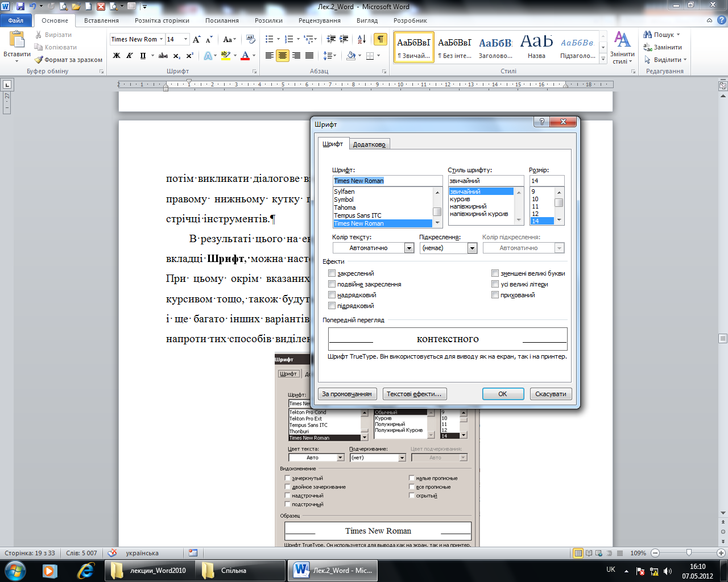Apply strikethrough formatting from ribbon
The width and height of the screenshot is (728, 582).
(163, 56)
